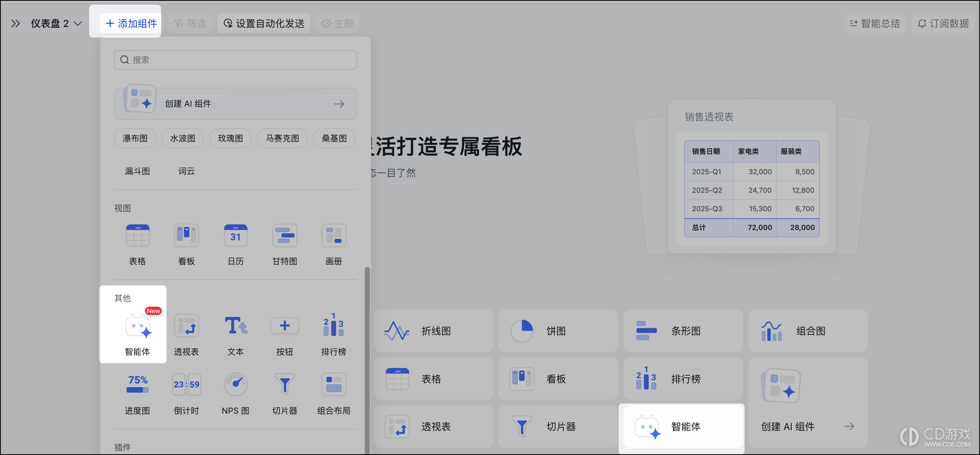Focus the 搜索 input field
The width and height of the screenshot is (980, 455).
[x=235, y=60]
